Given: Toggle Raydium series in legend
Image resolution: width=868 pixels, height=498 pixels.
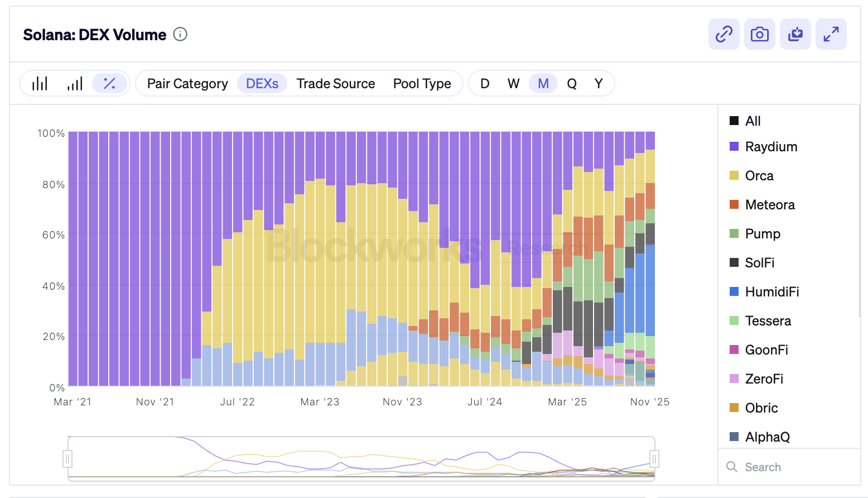Looking at the screenshot, I should 771,147.
